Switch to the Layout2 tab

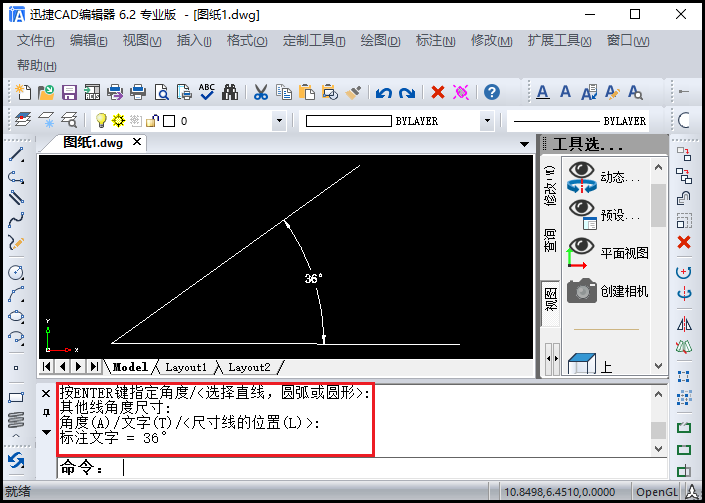point(249,367)
